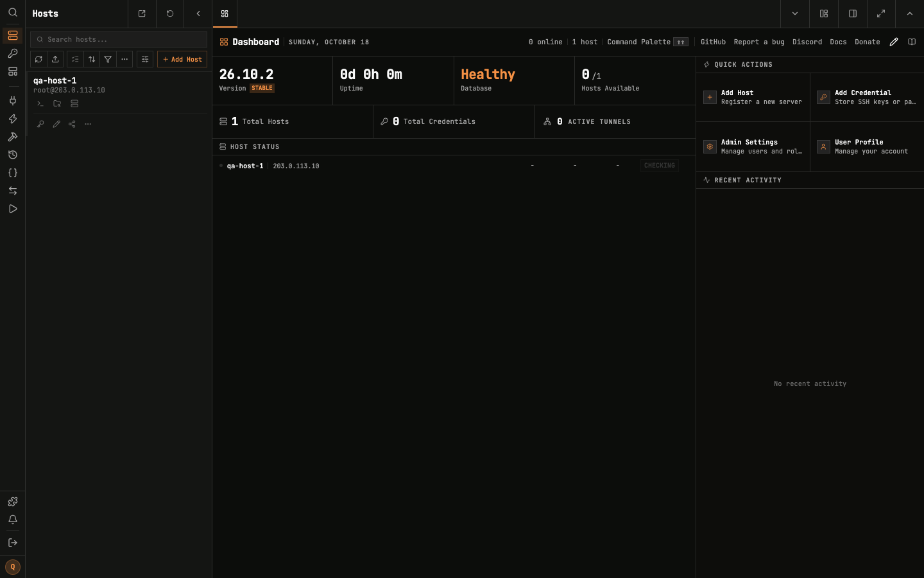Click the plug connections icon in sidebar
Screen dimensions: 924x578
pyautogui.click(x=12, y=101)
